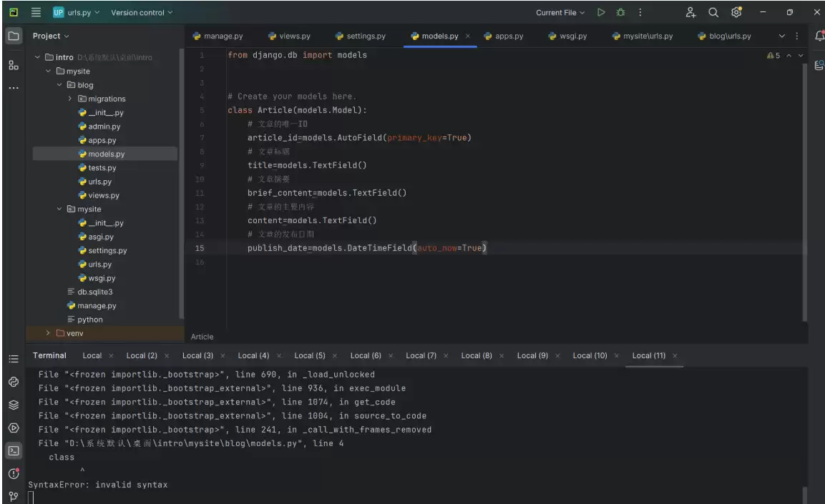Open the Current File run configuration dropdown
This screenshot has width=825, height=504.
tap(560, 12)
